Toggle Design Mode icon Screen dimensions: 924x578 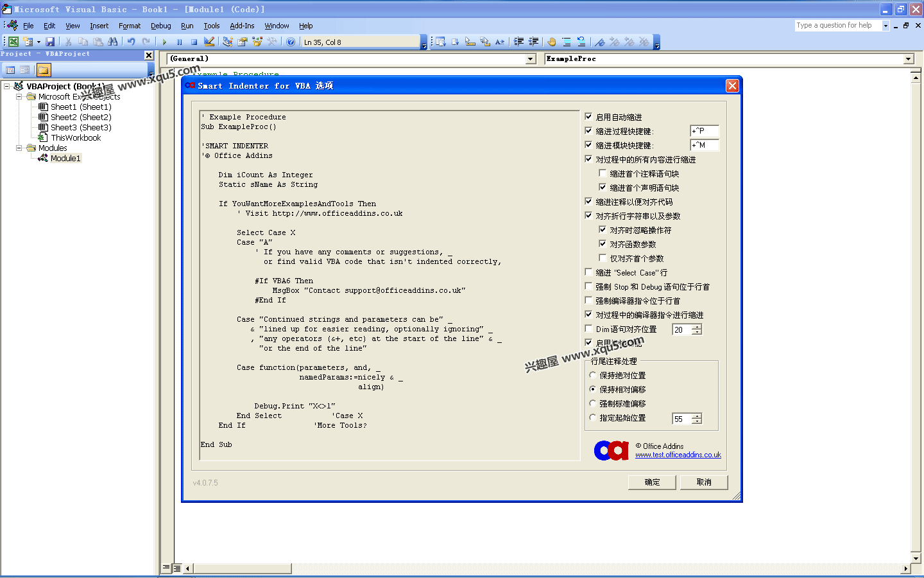coord(209,42)
